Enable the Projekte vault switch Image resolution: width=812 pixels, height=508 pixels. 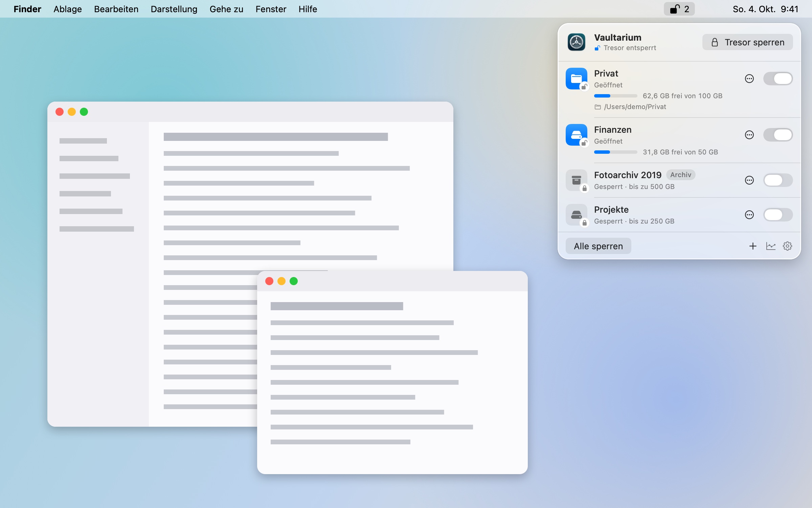778,215
